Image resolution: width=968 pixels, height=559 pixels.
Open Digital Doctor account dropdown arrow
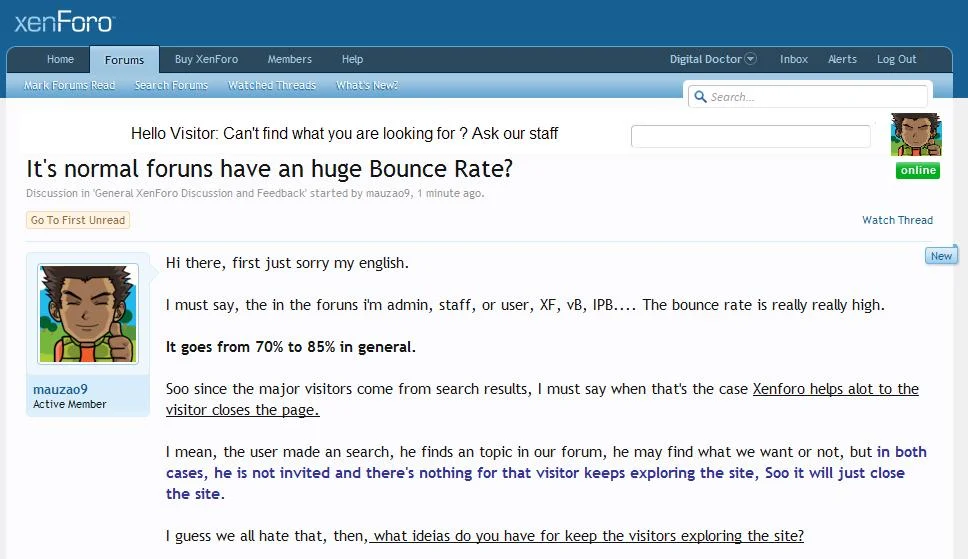point(751,59)
